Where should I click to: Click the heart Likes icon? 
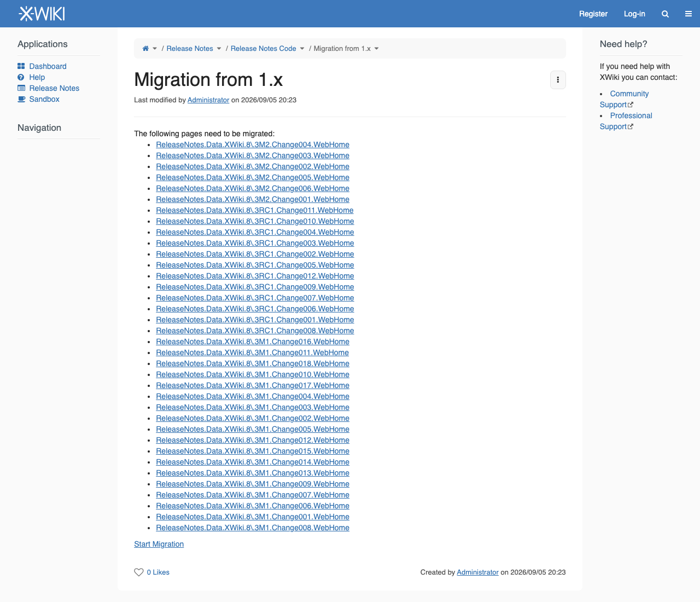(x=139, y=572)
